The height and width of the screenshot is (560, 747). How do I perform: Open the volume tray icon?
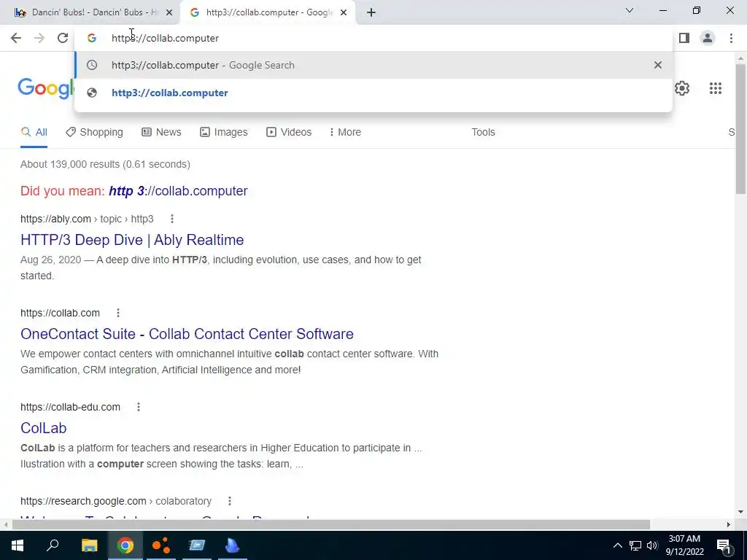click(652, 545)
